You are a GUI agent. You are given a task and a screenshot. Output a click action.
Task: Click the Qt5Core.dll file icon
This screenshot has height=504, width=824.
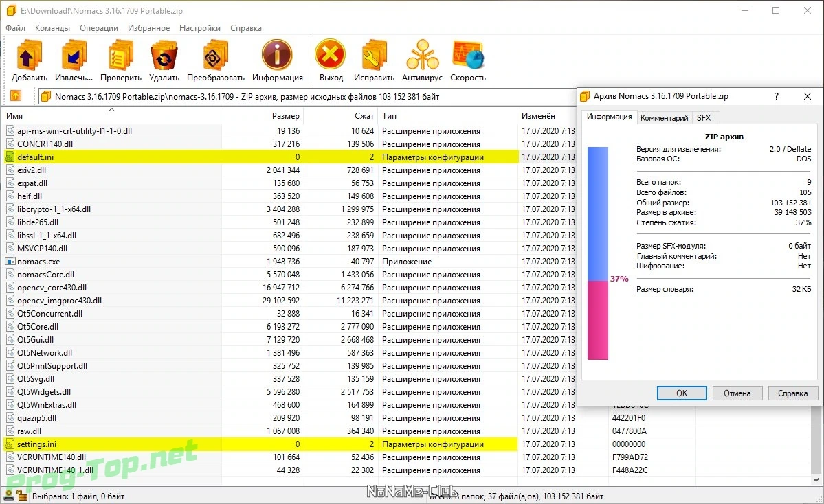point(10,327)
